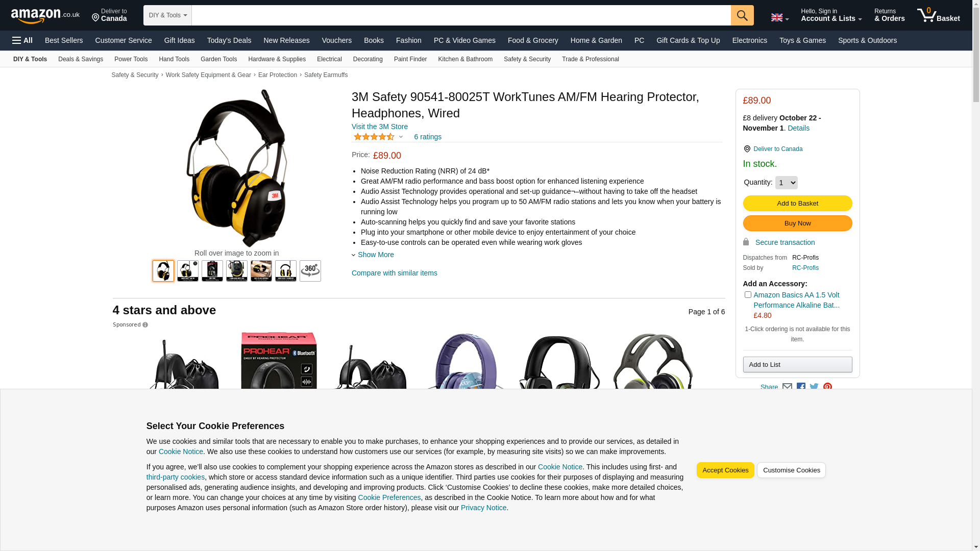980x551 pixels.
Task: Share on Pinterest icon
Action: pyautogui.click(x=827, y=387)
